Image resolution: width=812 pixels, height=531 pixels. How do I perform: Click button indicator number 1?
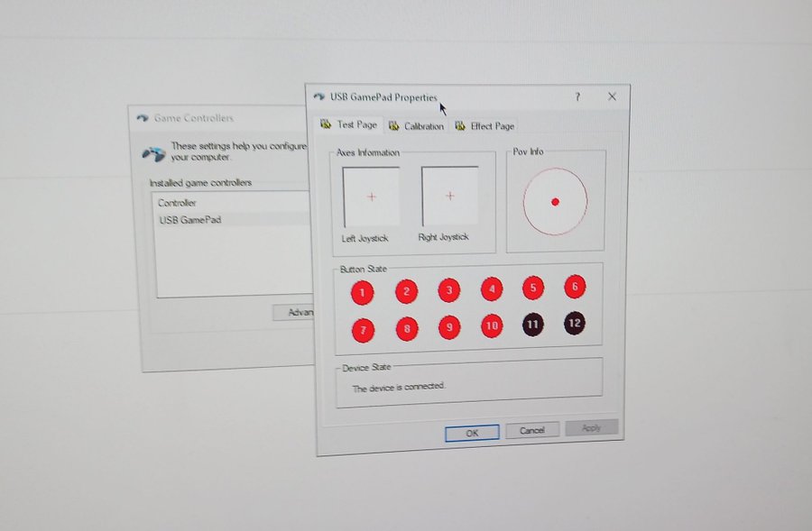[x=362, y=292]
